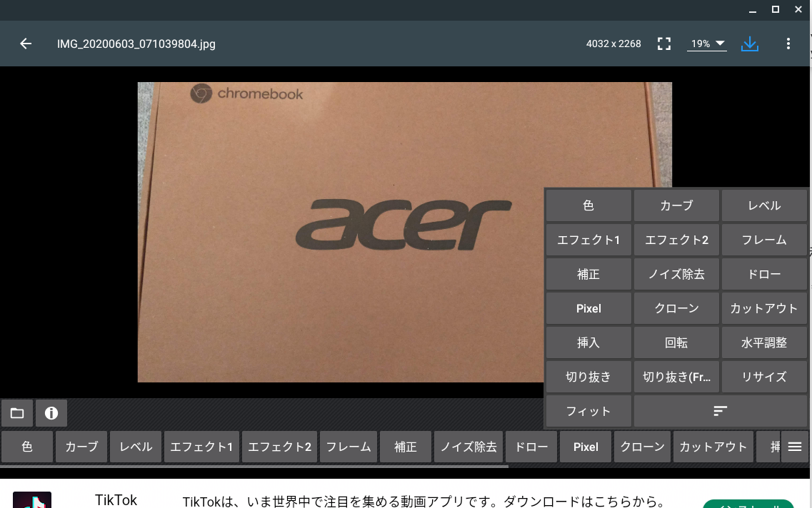Click カットアウト in the bottom toolbar
Image resolution: width=812 pixels, height=508 pixels.
point(713,447)
